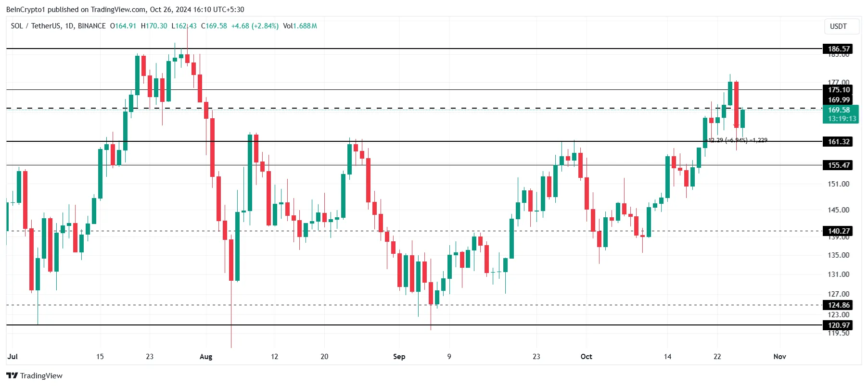Click the 175.10 price level label
The height and width of the screenshot is (386, 868).
point(839,89)
